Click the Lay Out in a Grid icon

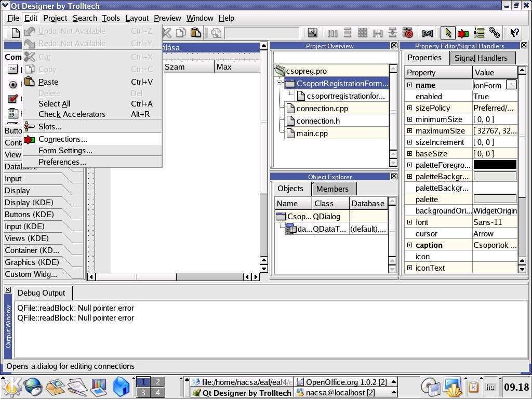pos(362,33)
